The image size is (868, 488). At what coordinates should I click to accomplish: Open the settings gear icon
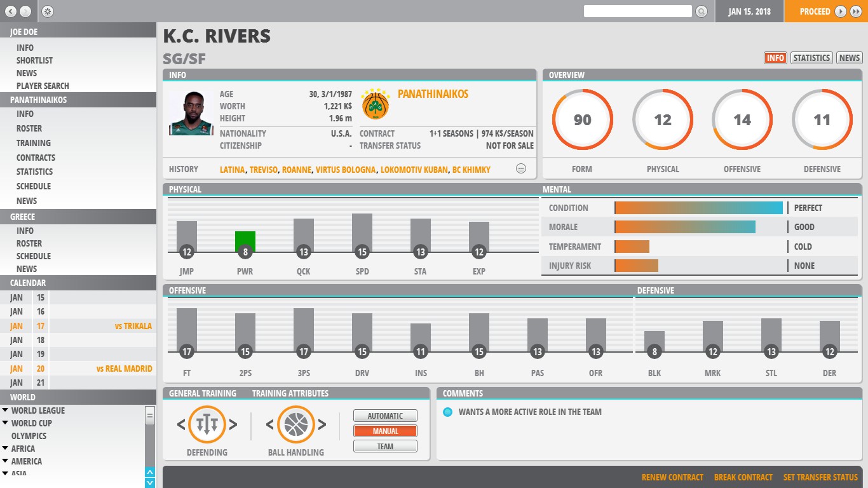click(x=48, y=11)
